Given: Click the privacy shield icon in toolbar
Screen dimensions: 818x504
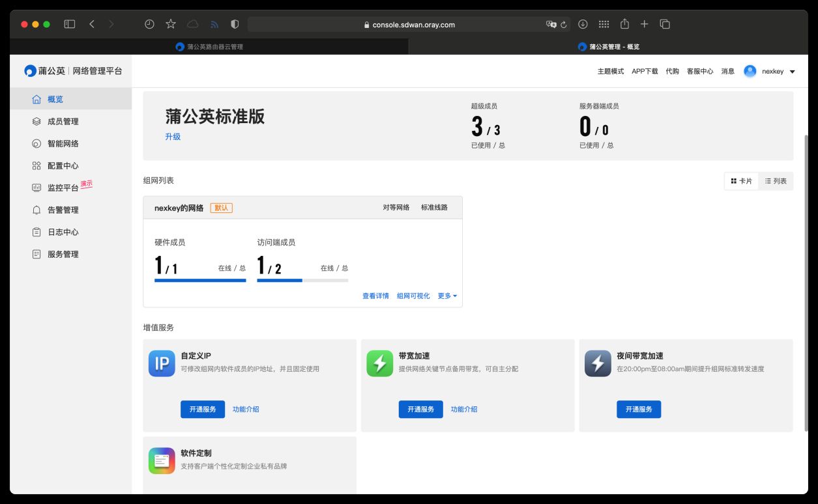Looking at the screenshot, I should (235, 24).
